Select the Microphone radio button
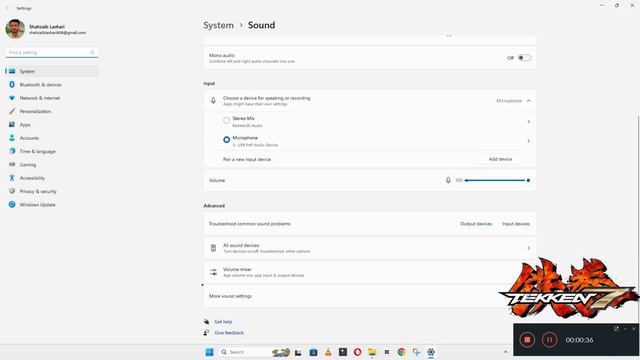 tap(227, 140)
